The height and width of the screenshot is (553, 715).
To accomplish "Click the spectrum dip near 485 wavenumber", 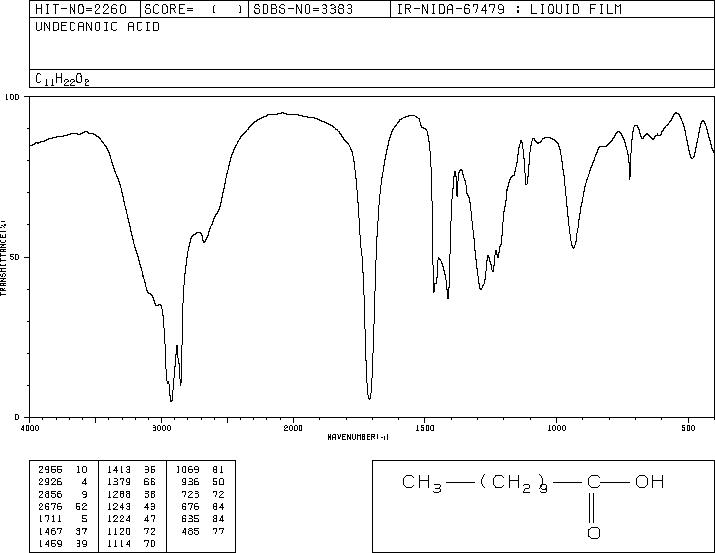I will [692, 158].
